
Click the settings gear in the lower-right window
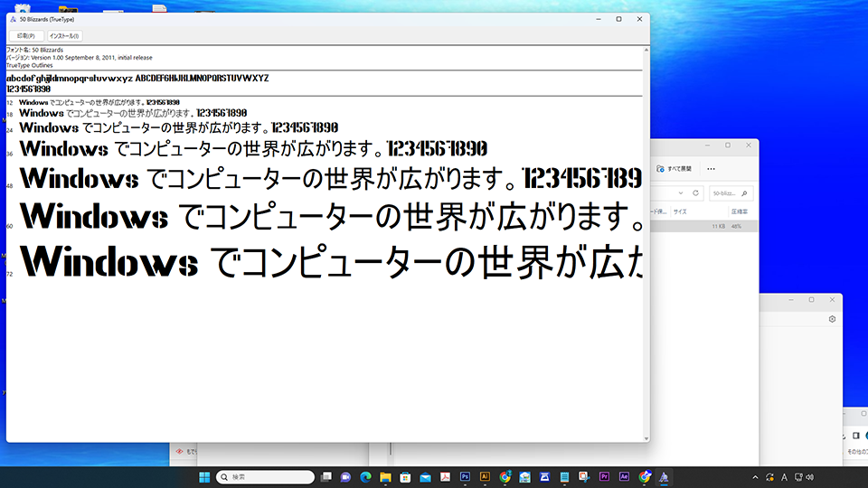click(x=832, y=319)
